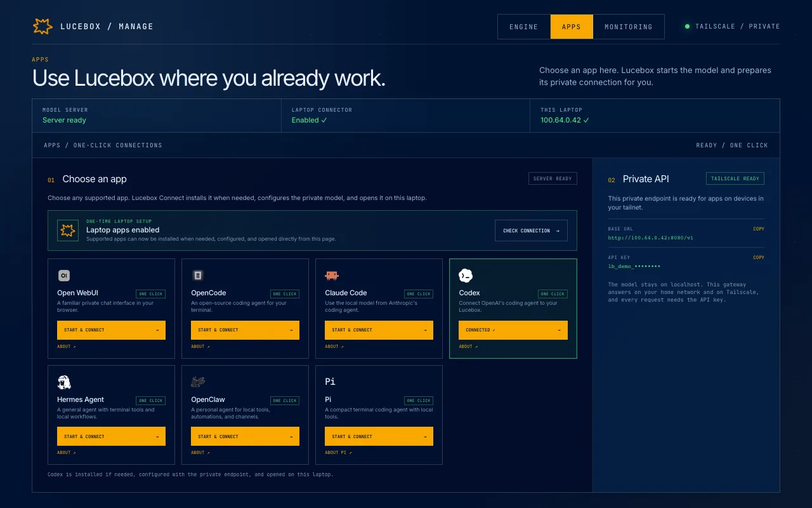
Task: Click the One Click badge on OpenClaw
Action: click(285, 401)
